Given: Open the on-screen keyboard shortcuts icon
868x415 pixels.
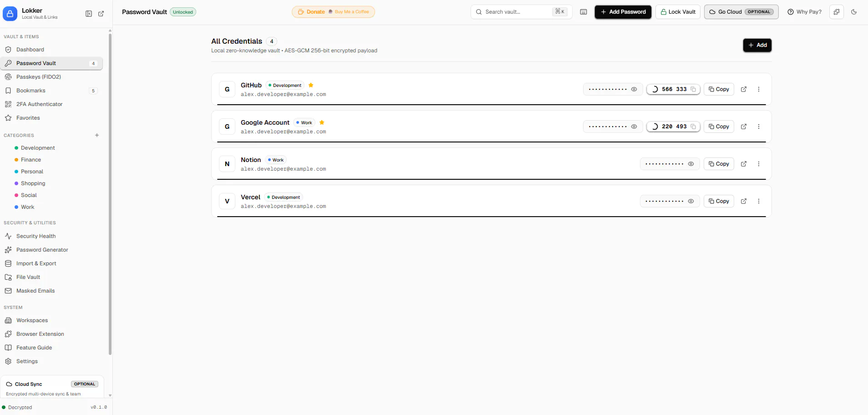Looking at the screenshot, I should click(x=584, y=12).
